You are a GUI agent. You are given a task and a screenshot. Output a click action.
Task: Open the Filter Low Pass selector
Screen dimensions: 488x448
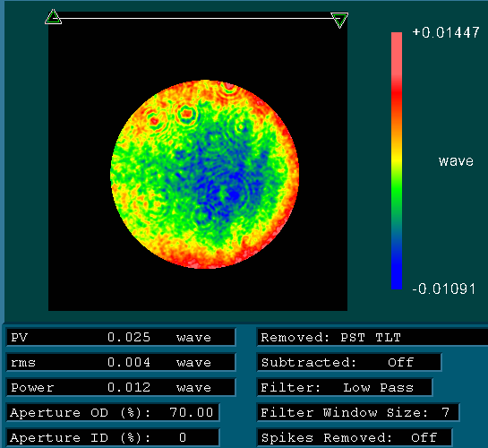(345, 387)
